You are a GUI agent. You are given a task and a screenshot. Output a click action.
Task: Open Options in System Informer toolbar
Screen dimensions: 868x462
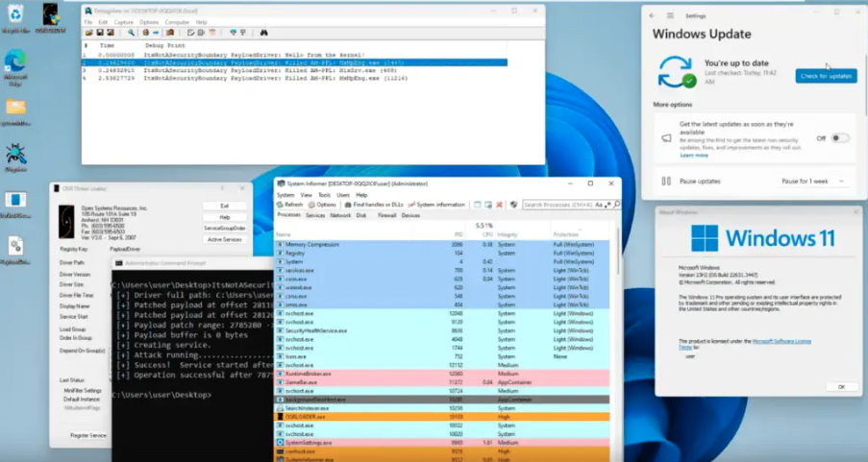pyautogui.click(x=323, y=205)
